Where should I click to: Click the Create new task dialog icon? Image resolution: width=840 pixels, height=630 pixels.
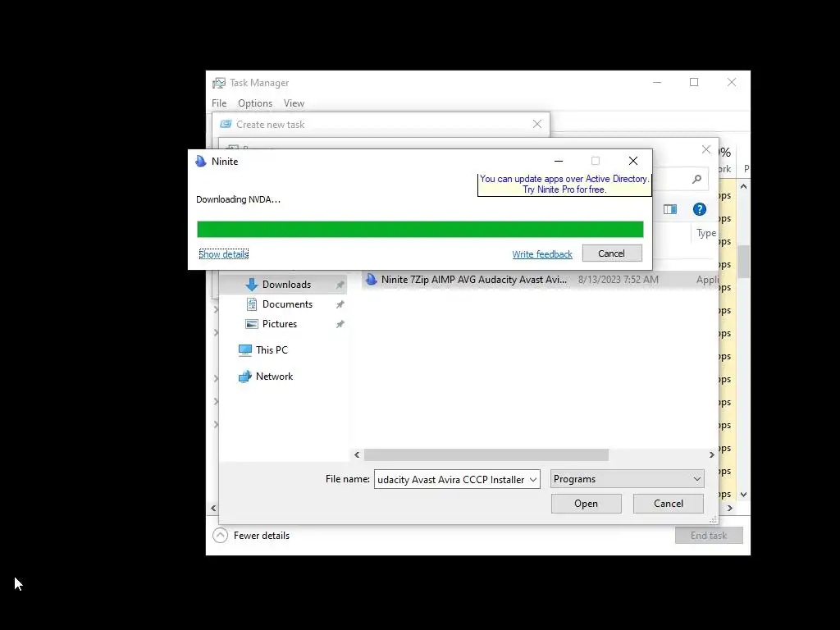[x=226, y=125]
